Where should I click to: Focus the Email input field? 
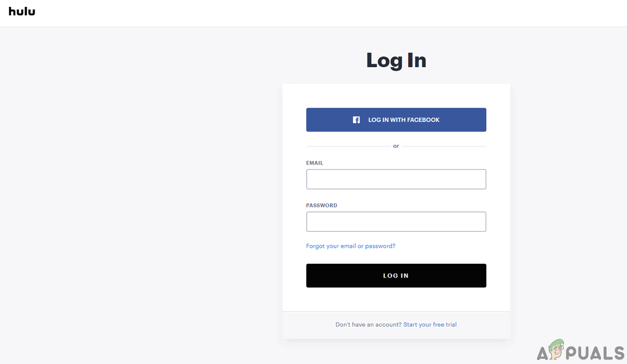coord(396,179)
